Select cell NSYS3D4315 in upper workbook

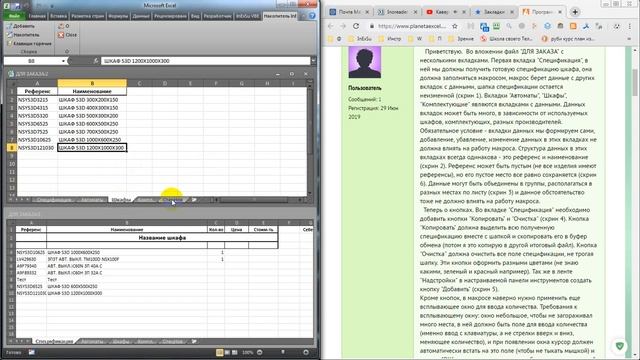(x=37, y=108)
